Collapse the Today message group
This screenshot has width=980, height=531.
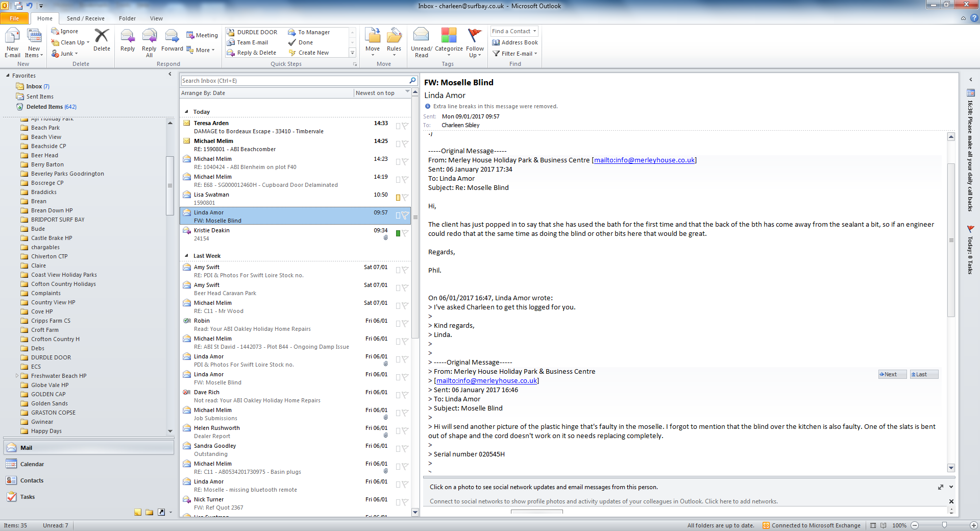click(x=186, y=111)
